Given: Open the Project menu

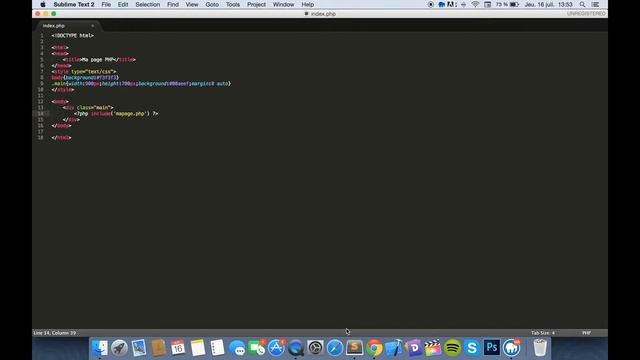Looking at the screenshot, I should coord(256,4).
